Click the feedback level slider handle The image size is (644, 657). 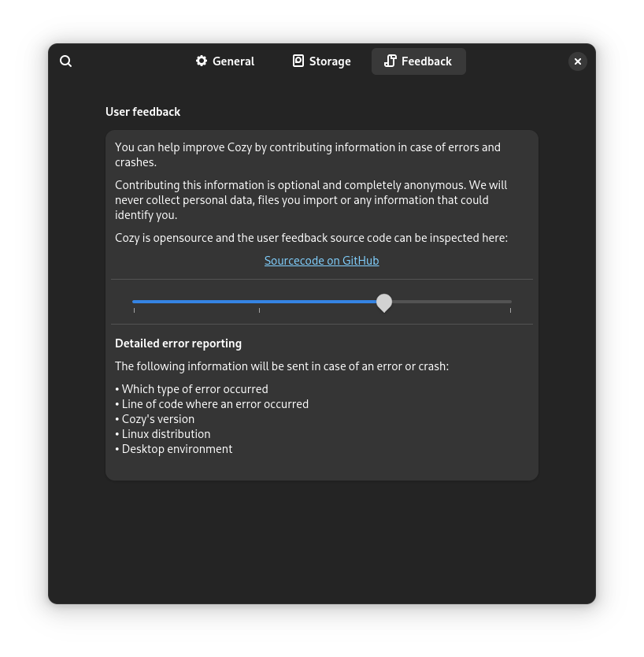(x=384, y=303)
